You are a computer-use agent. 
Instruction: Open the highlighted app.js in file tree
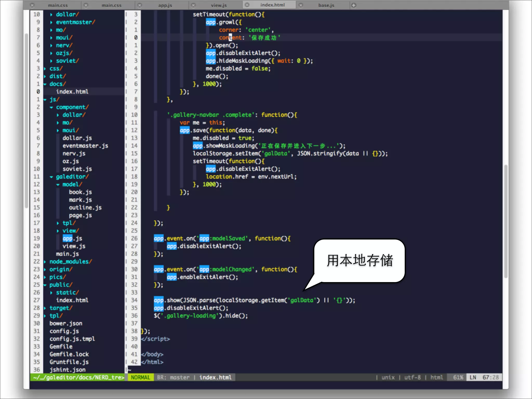(x=72, y=238)
